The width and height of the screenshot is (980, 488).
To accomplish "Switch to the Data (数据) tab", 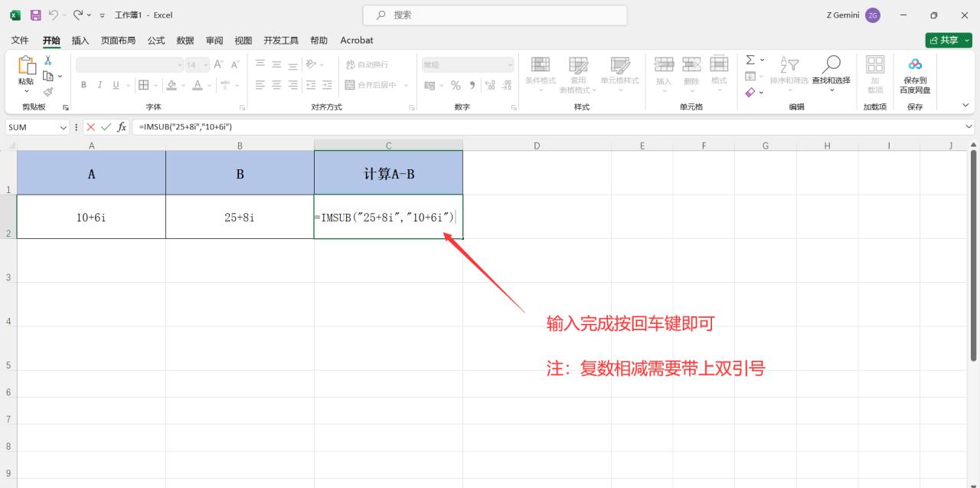I will (185, 40).
